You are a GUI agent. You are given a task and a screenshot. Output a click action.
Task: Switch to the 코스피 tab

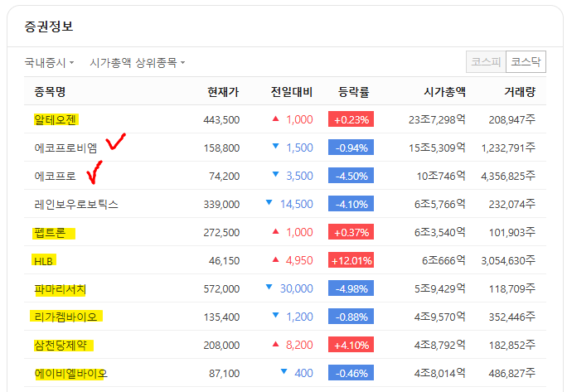click(x=486, y=62)
